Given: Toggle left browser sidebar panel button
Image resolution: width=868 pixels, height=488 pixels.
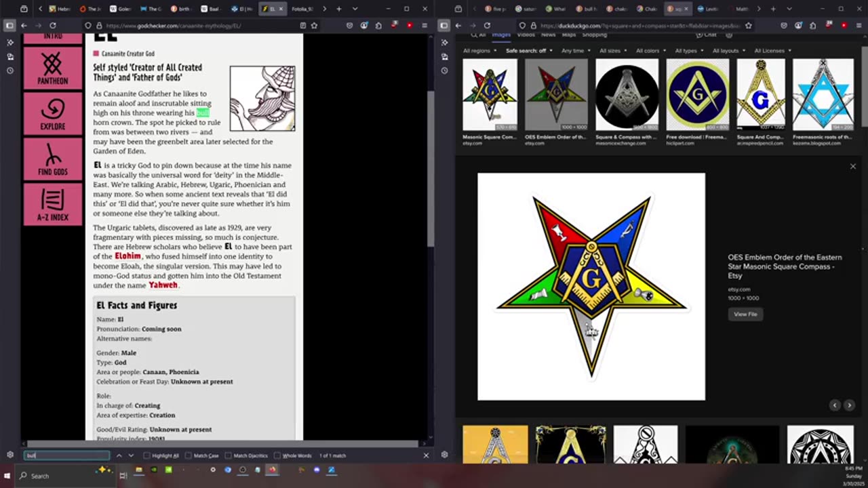Looking at the screenshot, I should (9, 25).
